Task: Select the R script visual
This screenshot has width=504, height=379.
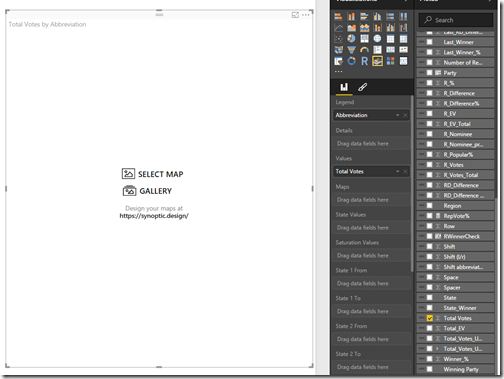Action: pos(364,61)
